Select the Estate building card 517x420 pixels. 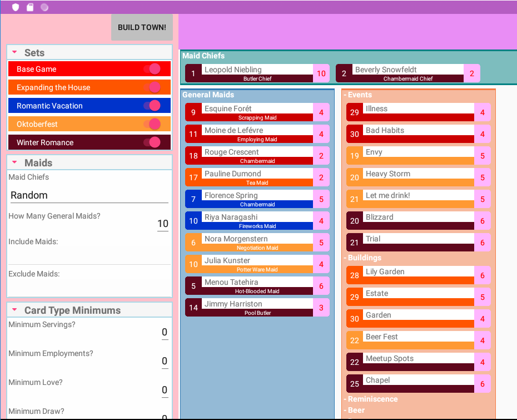point(419,297)
